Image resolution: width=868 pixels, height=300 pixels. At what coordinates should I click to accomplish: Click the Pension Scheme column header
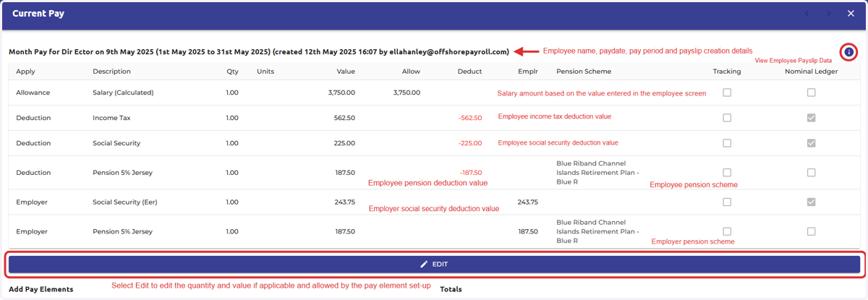[x=584, y=72]
